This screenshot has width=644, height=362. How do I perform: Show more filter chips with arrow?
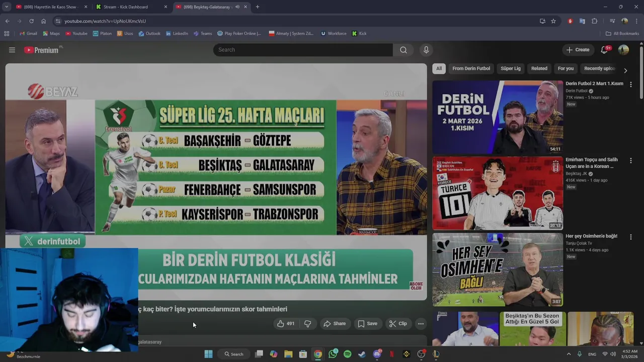point(625,70)
